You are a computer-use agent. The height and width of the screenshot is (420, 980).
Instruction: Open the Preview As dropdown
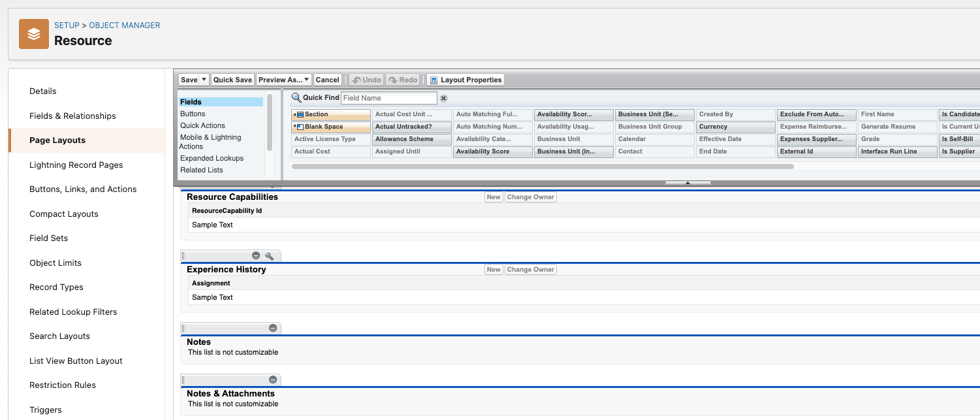point(283,80)
